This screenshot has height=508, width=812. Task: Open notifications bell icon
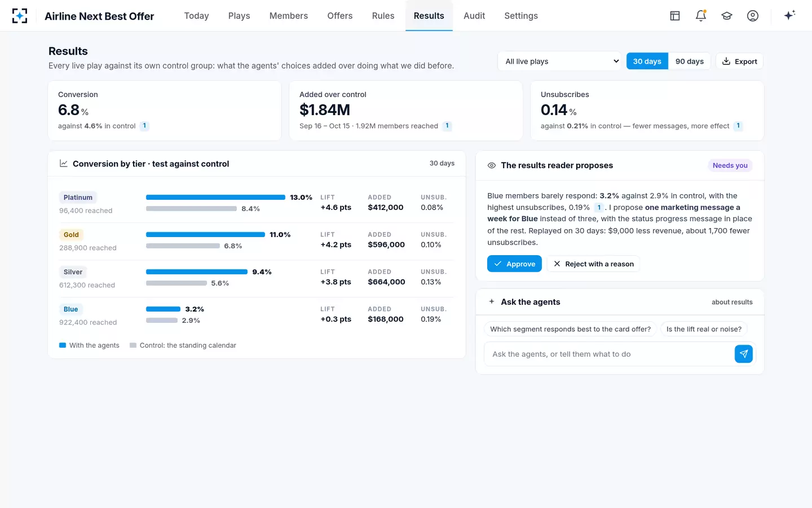click(701, 16)
